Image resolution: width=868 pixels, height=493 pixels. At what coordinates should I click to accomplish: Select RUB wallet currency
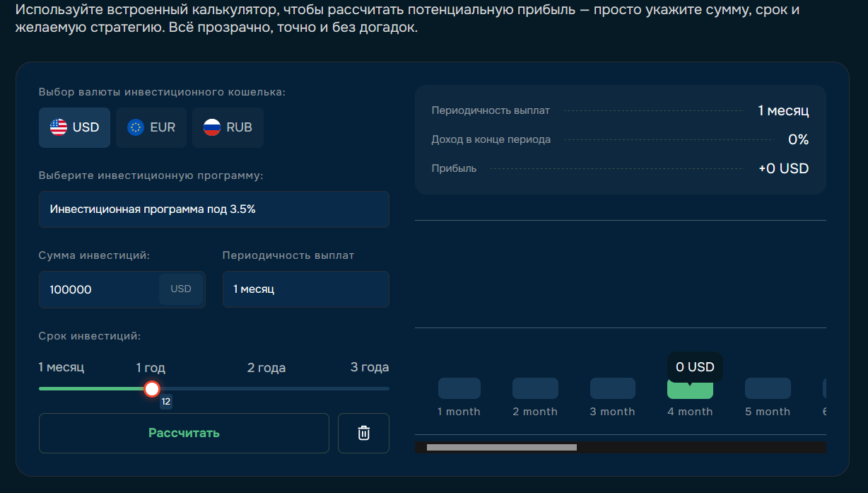click(x=228, y=127)
